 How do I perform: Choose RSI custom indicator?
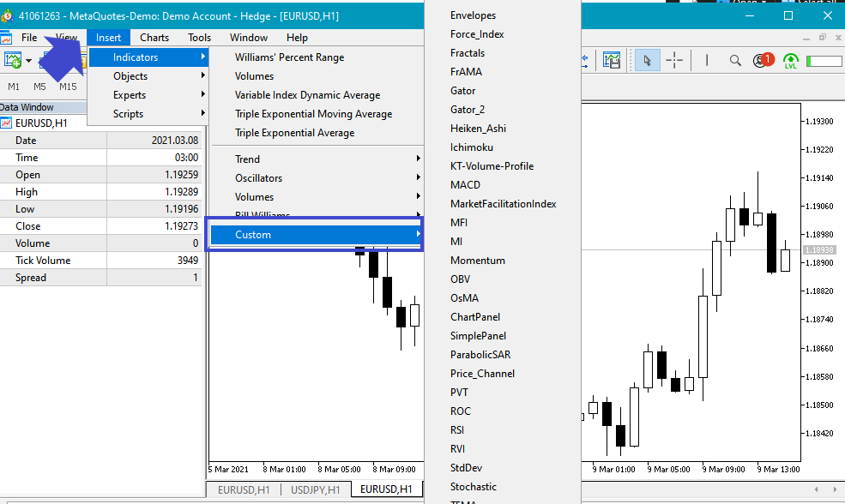tap(457, 429)
